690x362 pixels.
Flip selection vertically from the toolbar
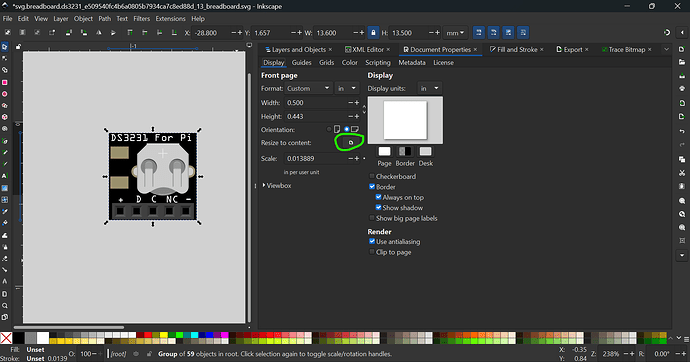coord(113,33)
